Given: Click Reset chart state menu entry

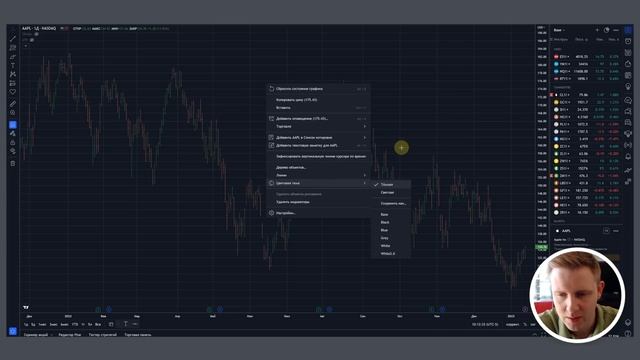Looking at the screenshot, I should click(318, 89).
